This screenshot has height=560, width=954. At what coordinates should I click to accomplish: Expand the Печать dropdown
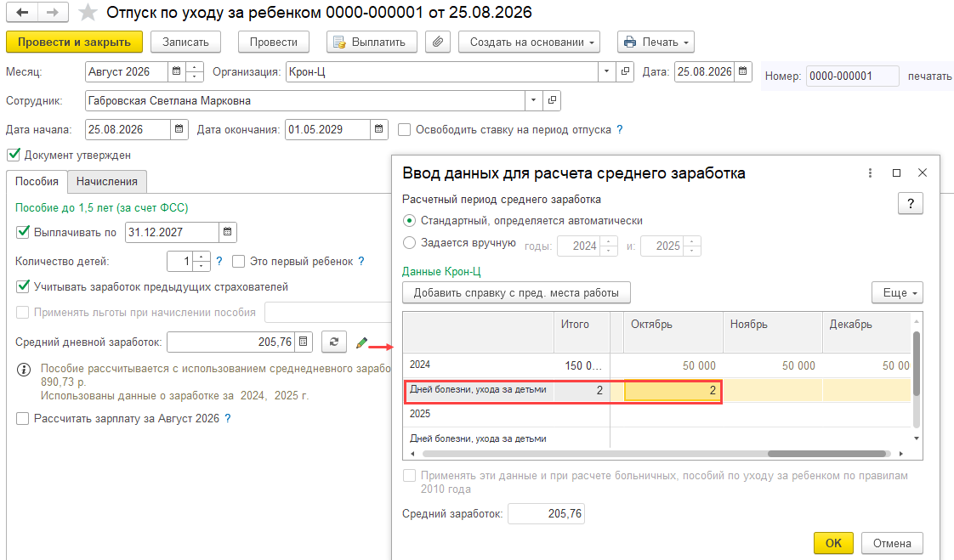pos(656,42)
